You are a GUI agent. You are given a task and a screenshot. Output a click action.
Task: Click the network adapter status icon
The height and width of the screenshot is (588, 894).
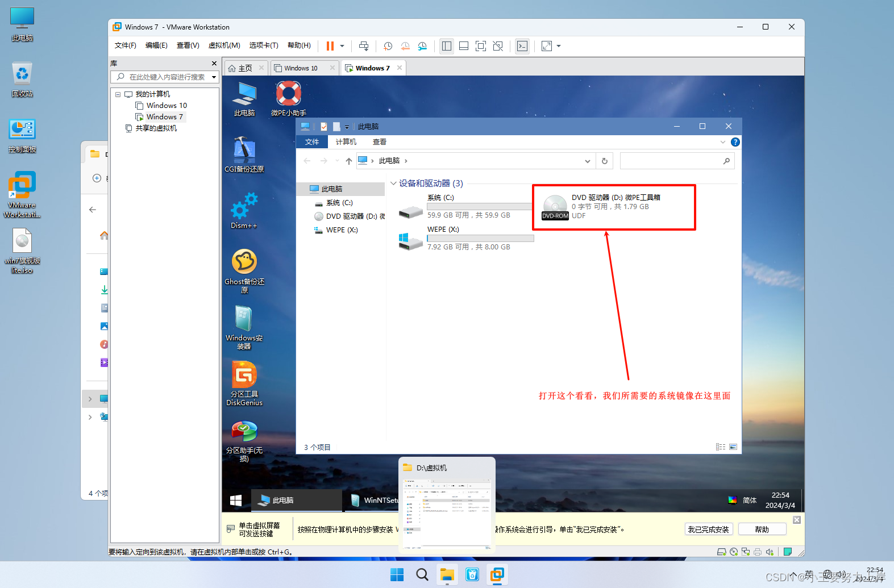746,552
